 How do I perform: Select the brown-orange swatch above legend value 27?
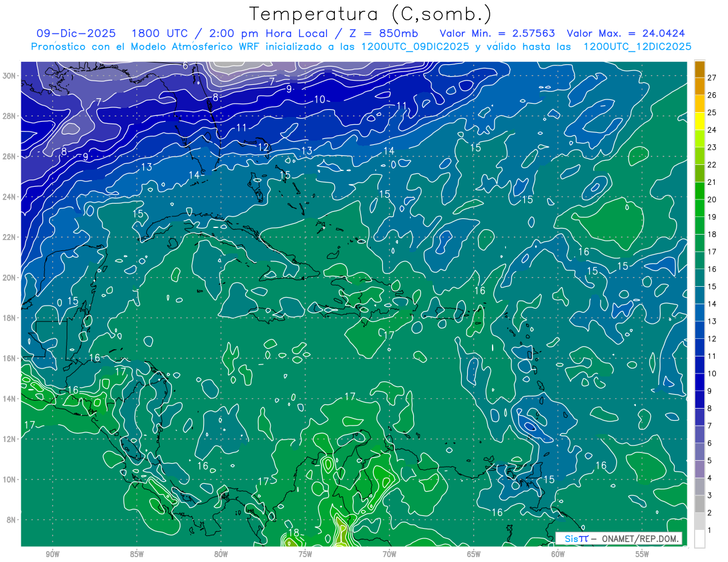pyautogui.click(x=699, y=69)
